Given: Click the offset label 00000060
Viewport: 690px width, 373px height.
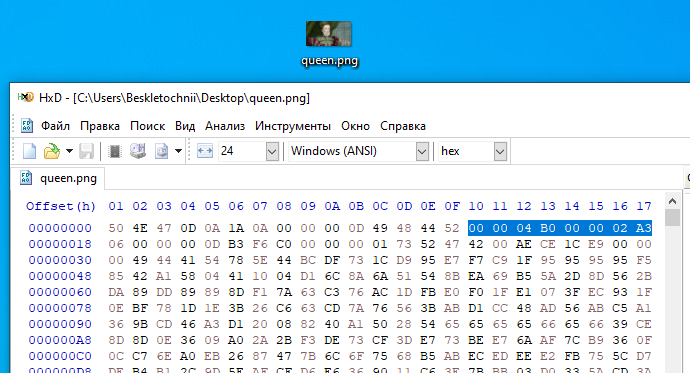Looking at the screenshot, I should click(60, 292).
